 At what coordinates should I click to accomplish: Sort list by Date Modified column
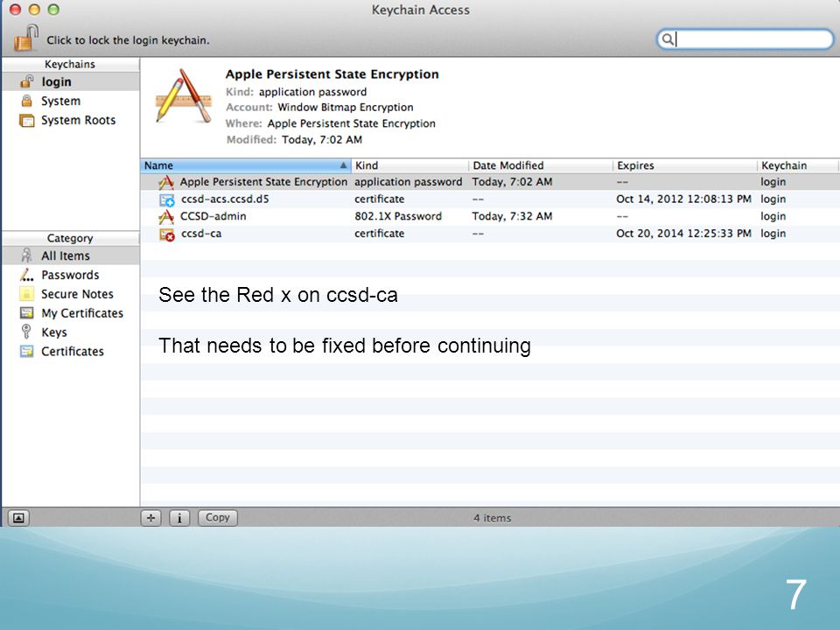point(541,165)
